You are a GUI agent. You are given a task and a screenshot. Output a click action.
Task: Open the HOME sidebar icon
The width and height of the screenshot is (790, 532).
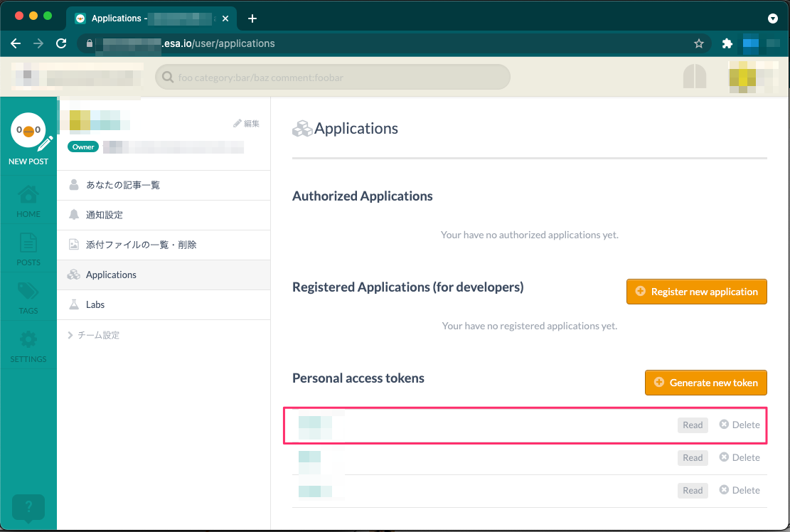(28, 201)
